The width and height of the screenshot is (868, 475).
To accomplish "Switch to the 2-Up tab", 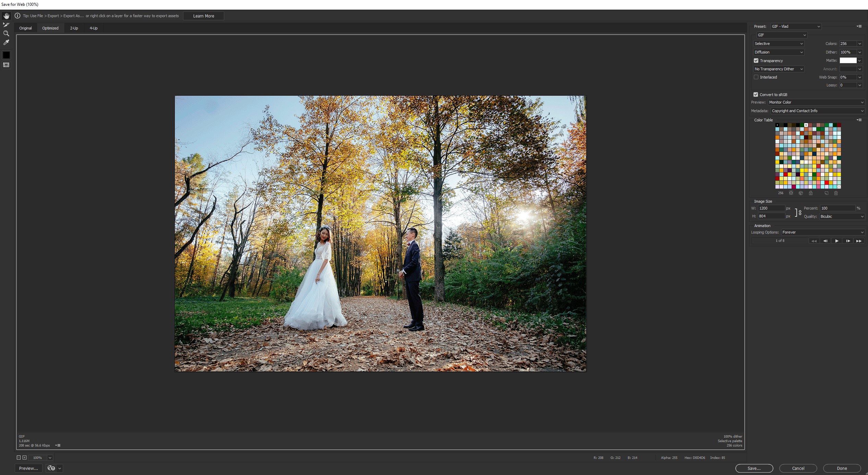I will pos(74,28).
